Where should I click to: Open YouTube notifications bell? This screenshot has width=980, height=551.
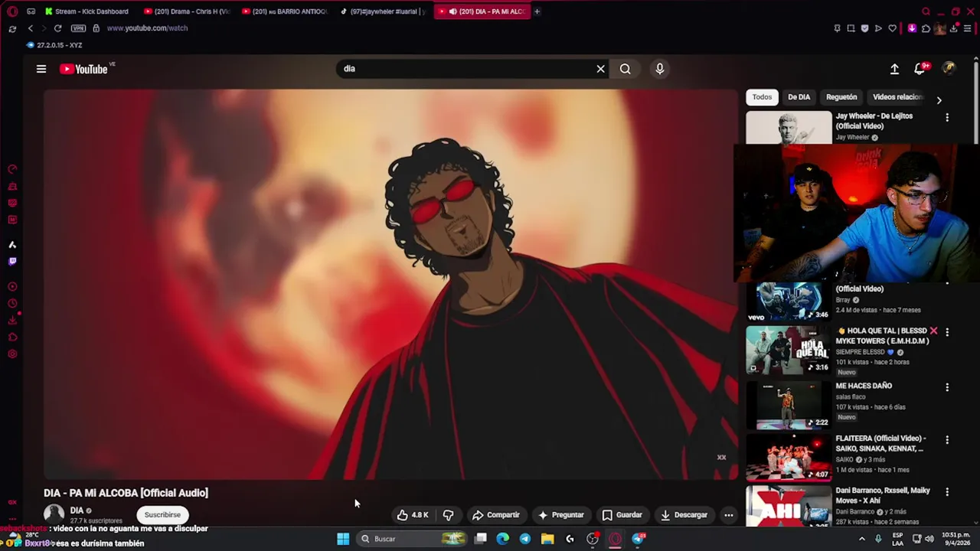(920, 69)
